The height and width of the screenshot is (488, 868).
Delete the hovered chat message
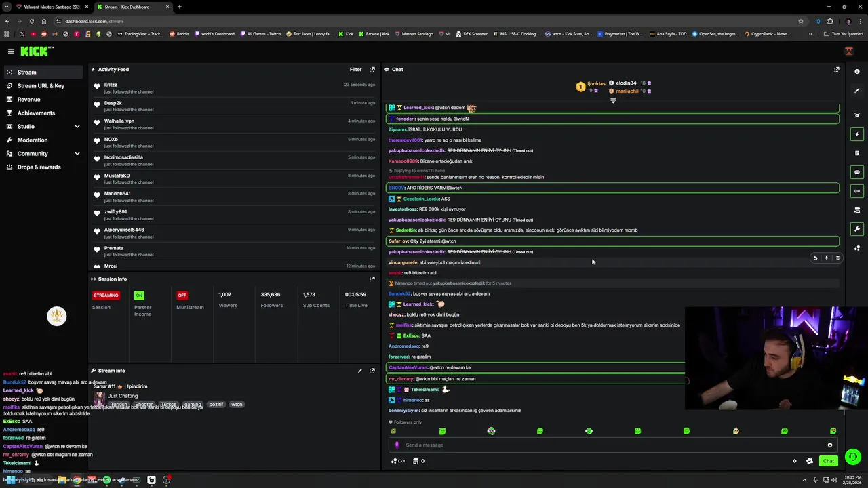pyautogui.click(x=837, y=258)
